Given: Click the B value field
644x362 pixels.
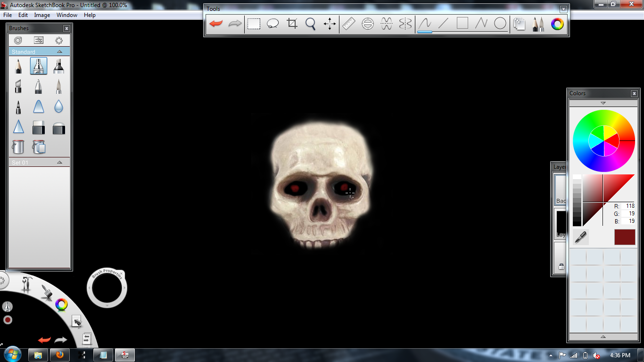Looking at the screenshot, I should [628, 221].
